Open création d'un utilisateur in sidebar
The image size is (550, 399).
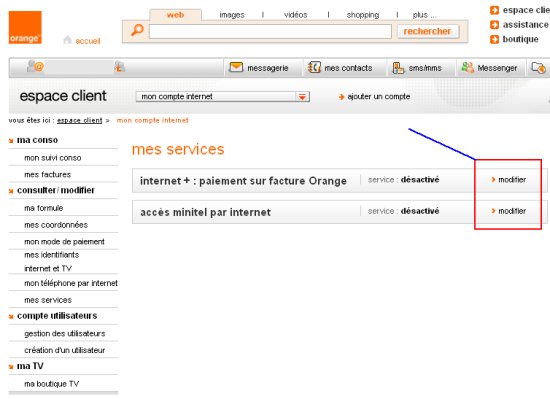[65, 350]
